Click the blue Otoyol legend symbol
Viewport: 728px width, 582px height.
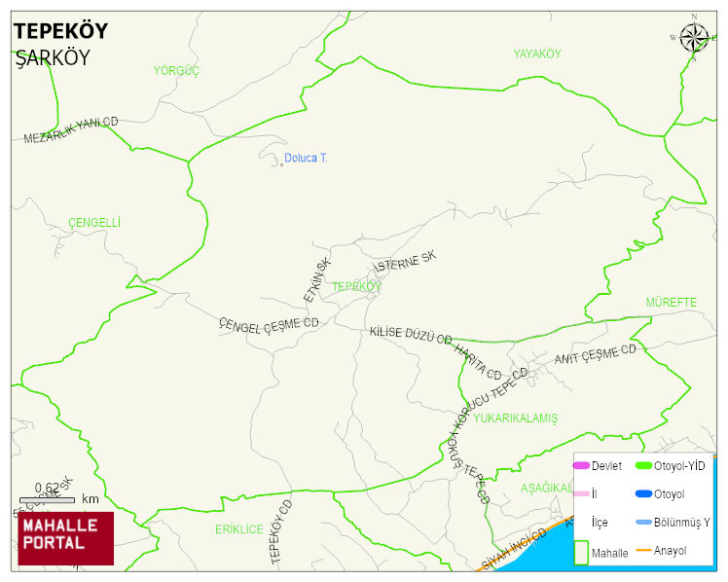coord(642,493)
